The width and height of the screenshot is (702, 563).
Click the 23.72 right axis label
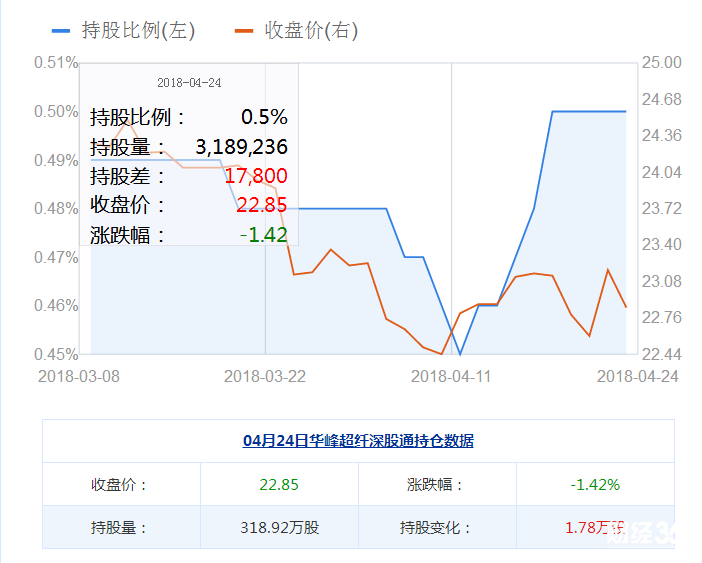pos(662,208)
